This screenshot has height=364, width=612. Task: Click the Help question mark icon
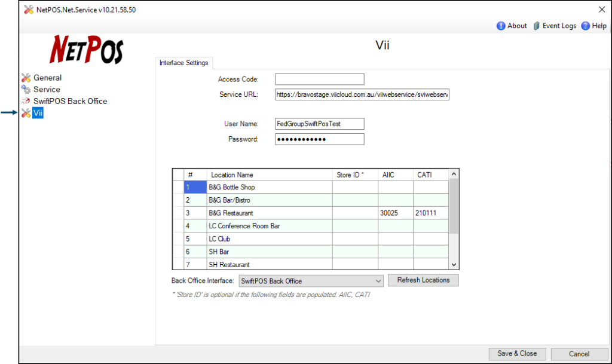click(x=586, y=26)
